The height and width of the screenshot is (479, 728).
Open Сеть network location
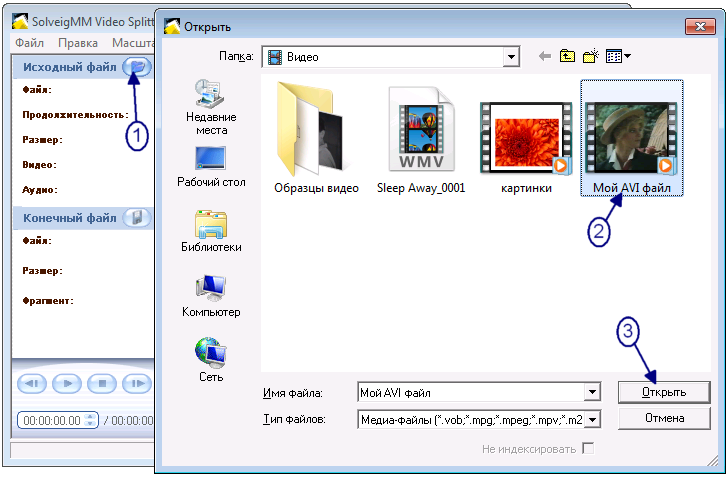[x=211, y=360]
